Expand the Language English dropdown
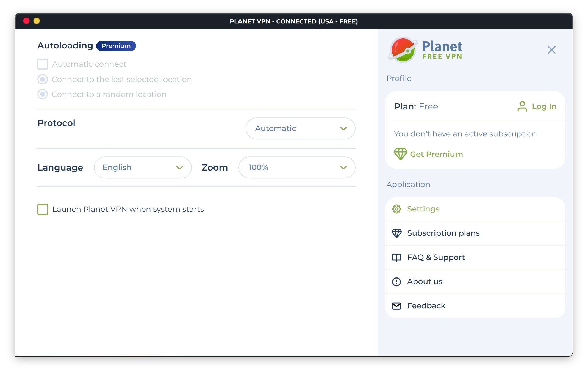This screenshot has width=588, height=374. (x=143, y=167)
